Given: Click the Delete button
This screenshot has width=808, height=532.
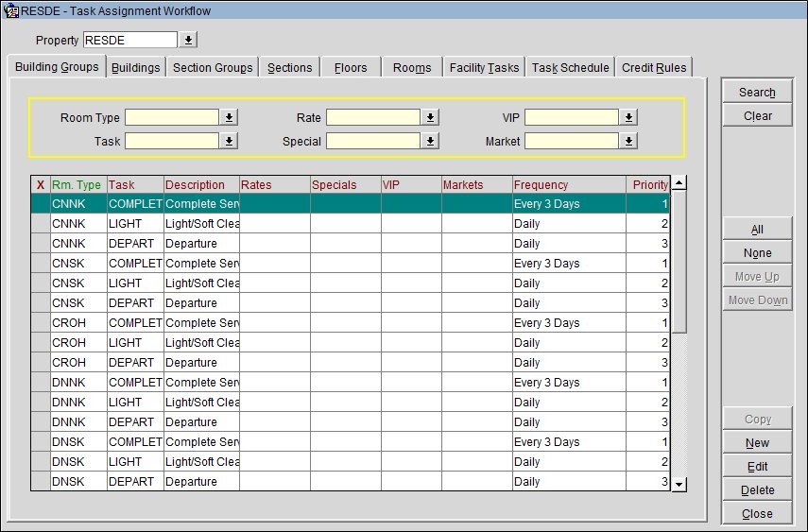Looking at the screenshot, I should pos(757,490).
